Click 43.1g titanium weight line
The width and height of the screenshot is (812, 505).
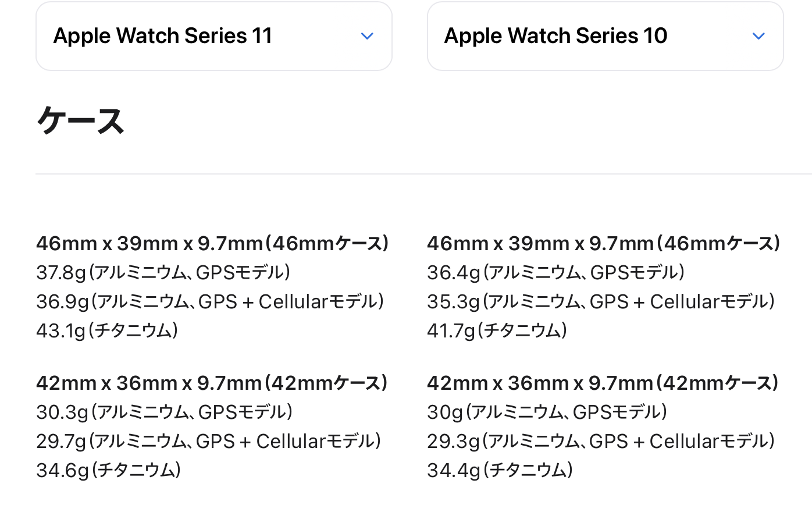[108, 330]
